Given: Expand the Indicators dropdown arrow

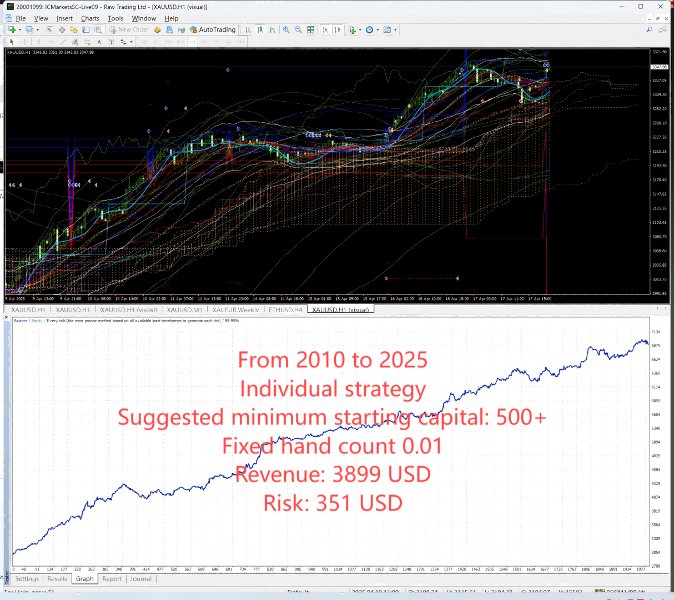Looking at the screenshot, I should [360, 30].
